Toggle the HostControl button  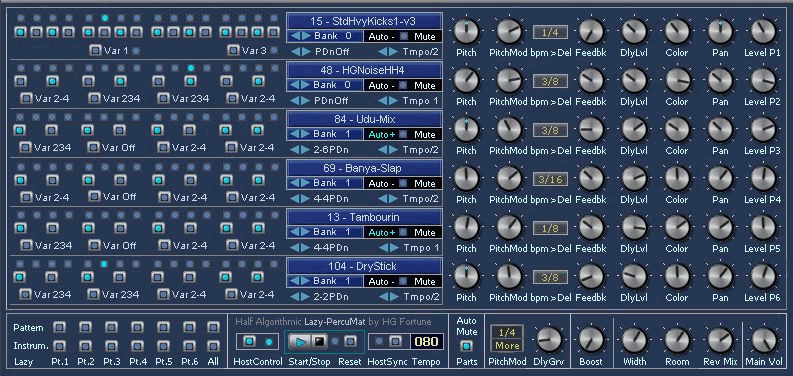249,342
